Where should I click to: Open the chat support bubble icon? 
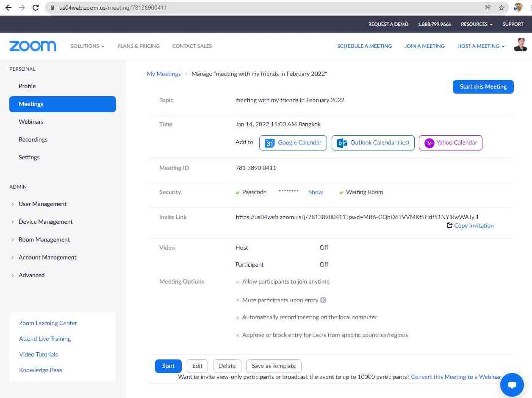(512, 385)
